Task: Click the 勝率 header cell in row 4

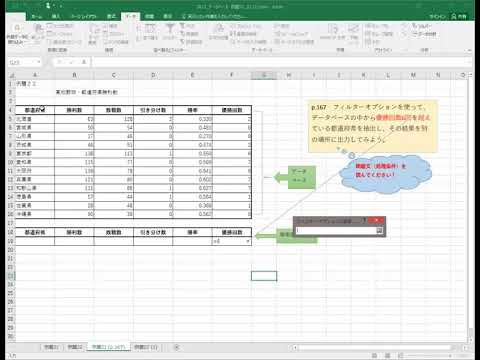Action: tap(192, 110)
